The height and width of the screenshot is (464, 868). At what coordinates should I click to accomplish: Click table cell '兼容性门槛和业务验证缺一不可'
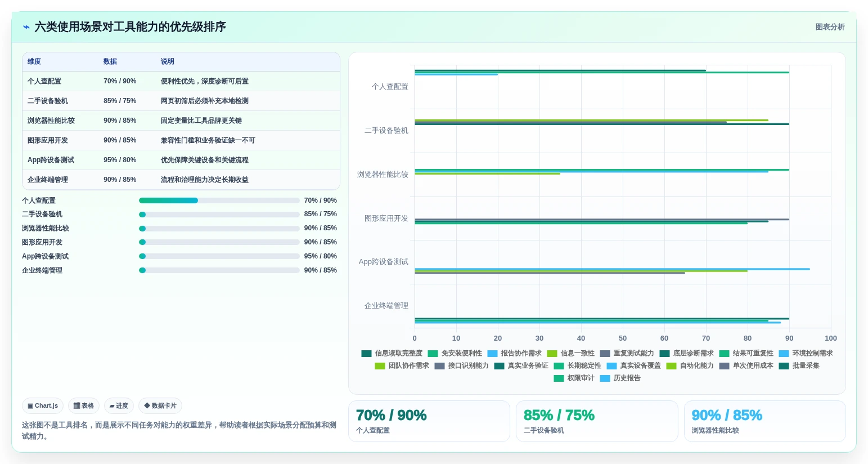click(208, 140)
